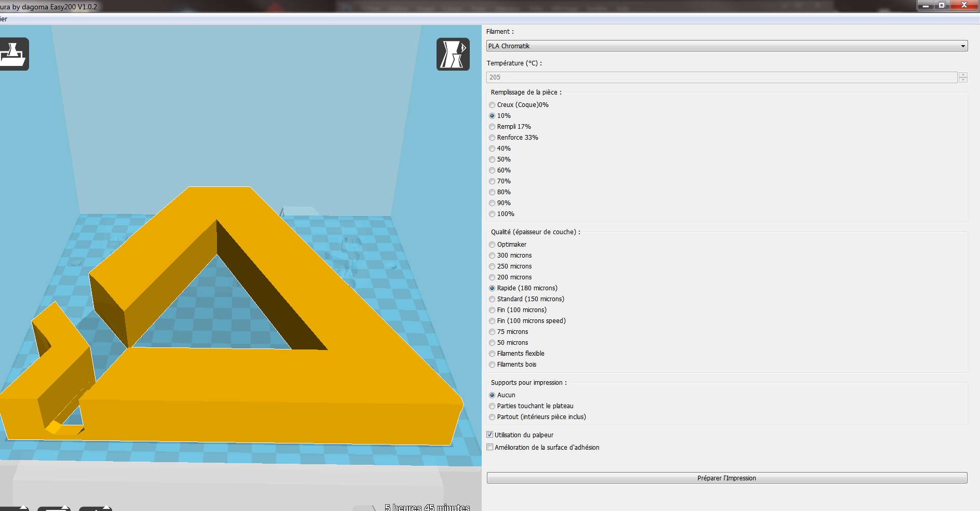This screenshot has height=511, width=980.
Task: Minimize the Cura by dagoma window
Action: [x=925, y=5]
